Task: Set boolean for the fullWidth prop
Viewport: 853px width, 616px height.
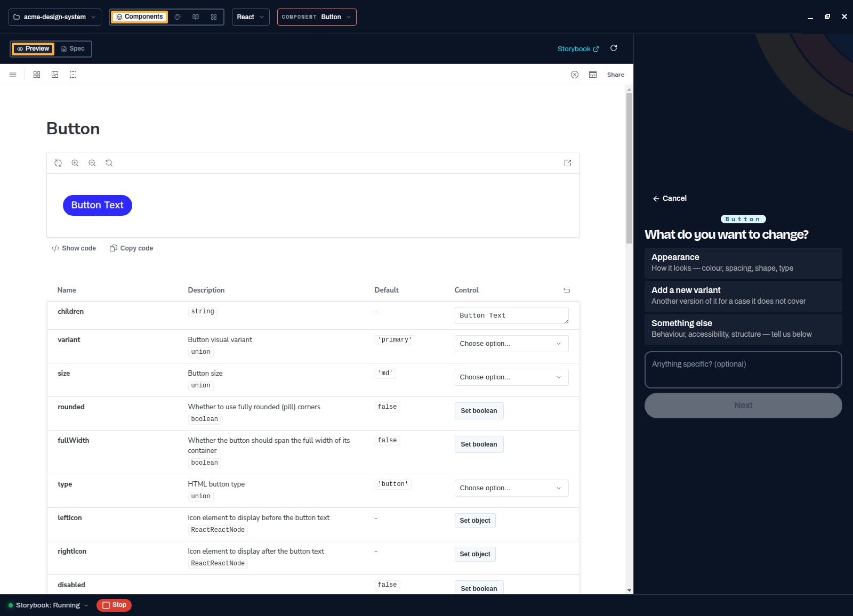Action: (479, 444)
